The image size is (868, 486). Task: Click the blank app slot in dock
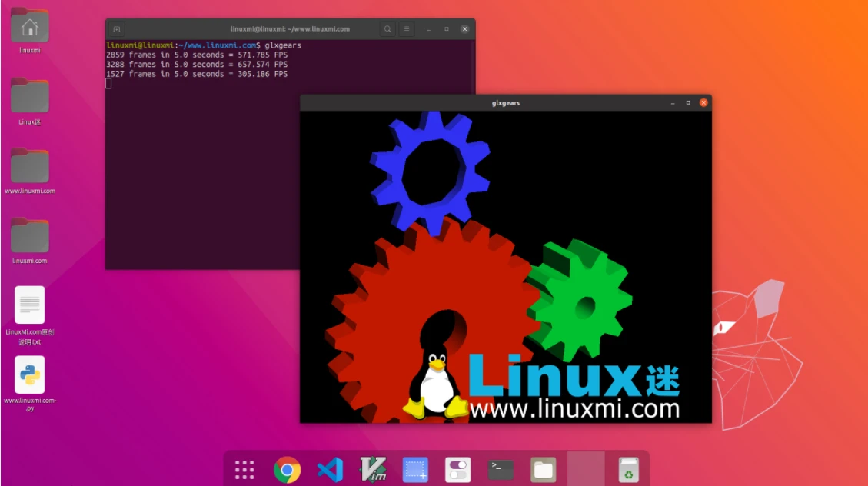pyautogui.click(x=586, y=469)
